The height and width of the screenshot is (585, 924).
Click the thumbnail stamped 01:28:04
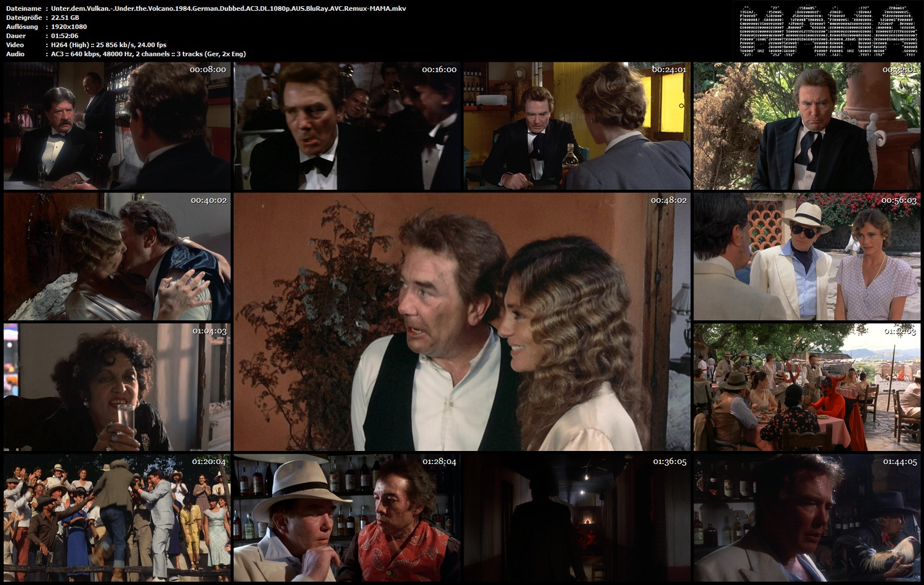(x=347, y=518)
